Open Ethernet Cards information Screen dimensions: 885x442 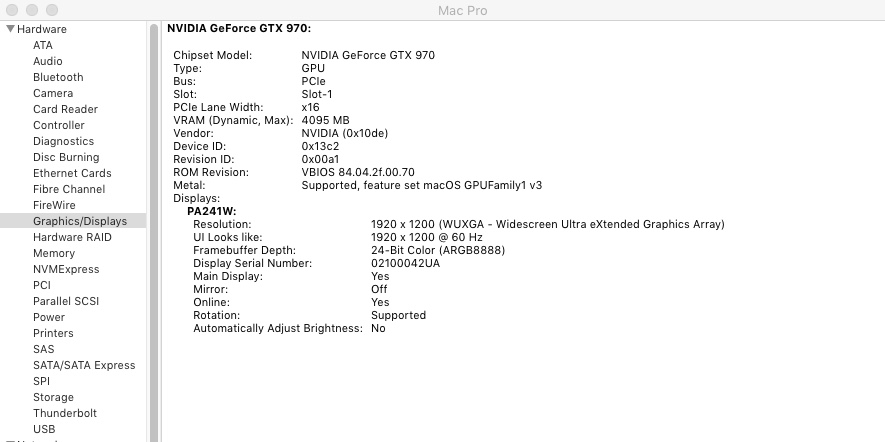pos(72,173)
